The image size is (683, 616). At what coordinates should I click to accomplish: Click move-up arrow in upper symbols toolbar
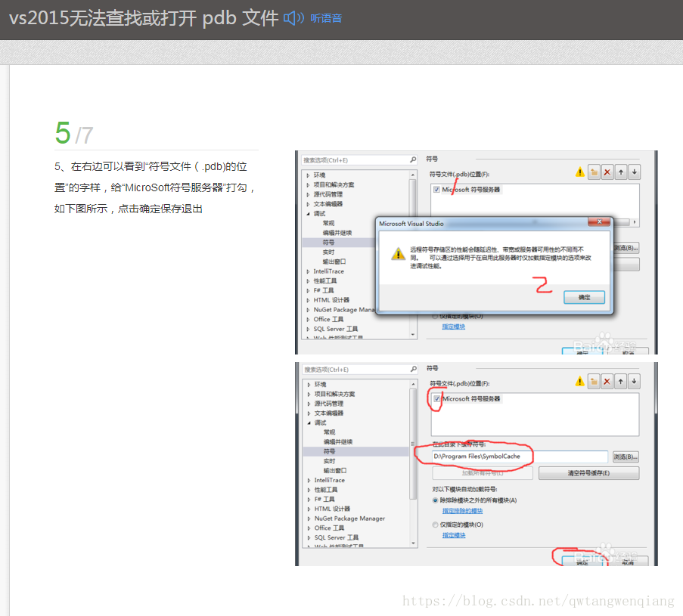621,172
